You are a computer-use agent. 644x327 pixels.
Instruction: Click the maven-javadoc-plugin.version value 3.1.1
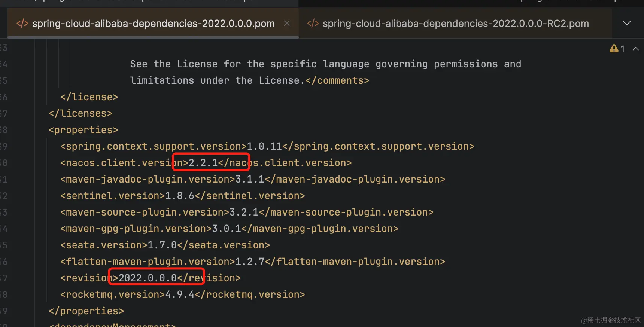point(250,179)
